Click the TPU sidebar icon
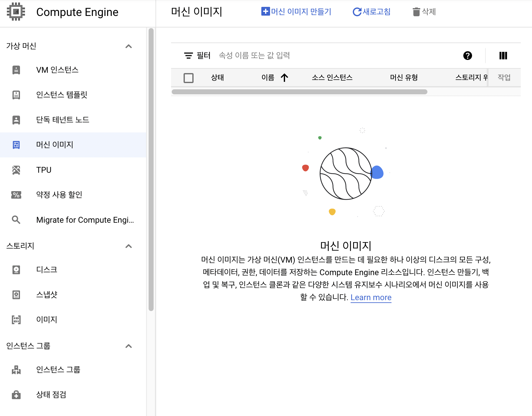Screen dimensions: 532x416 tap(16, 170)
